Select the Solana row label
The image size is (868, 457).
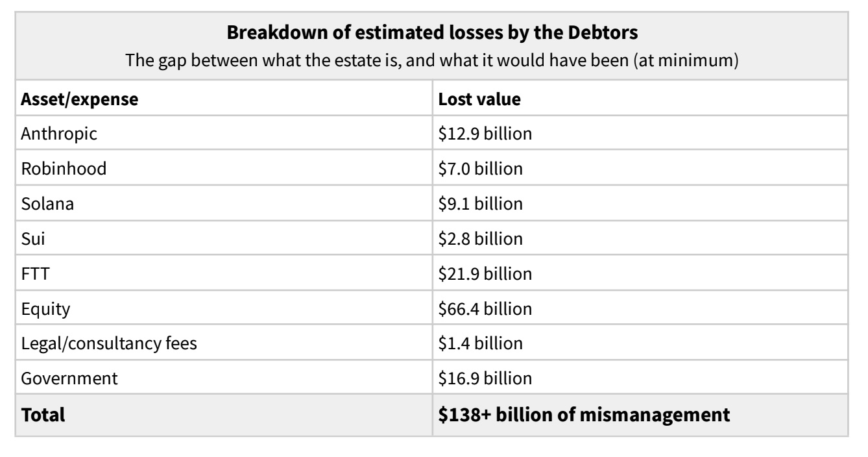pyautogui.click(x=47, y=204)
